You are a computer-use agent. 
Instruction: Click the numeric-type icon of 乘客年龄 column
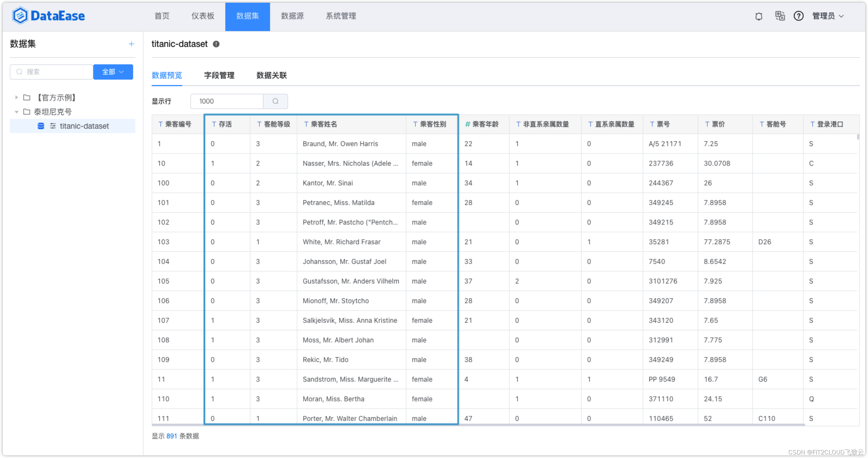click(467, 124)
